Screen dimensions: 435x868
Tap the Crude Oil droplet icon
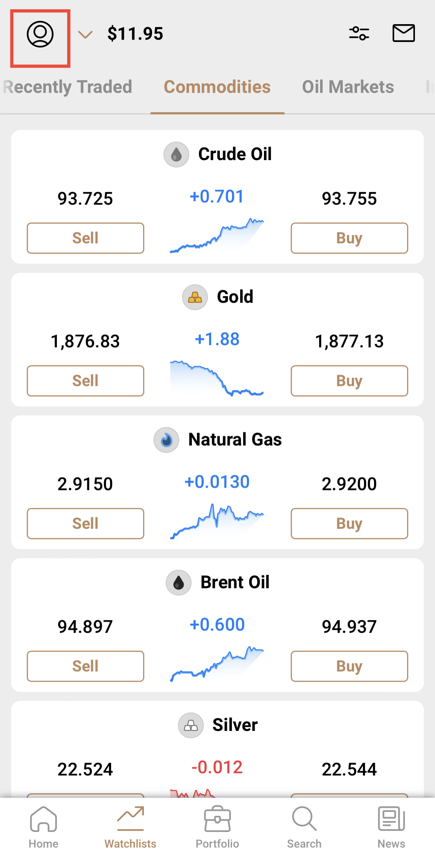click(x=176, y=155)
